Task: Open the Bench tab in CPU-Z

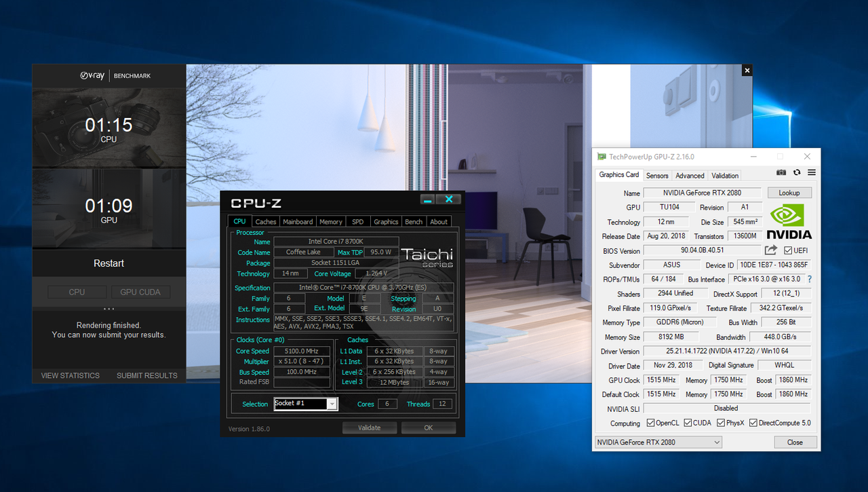Action: (x=414, y=221)
